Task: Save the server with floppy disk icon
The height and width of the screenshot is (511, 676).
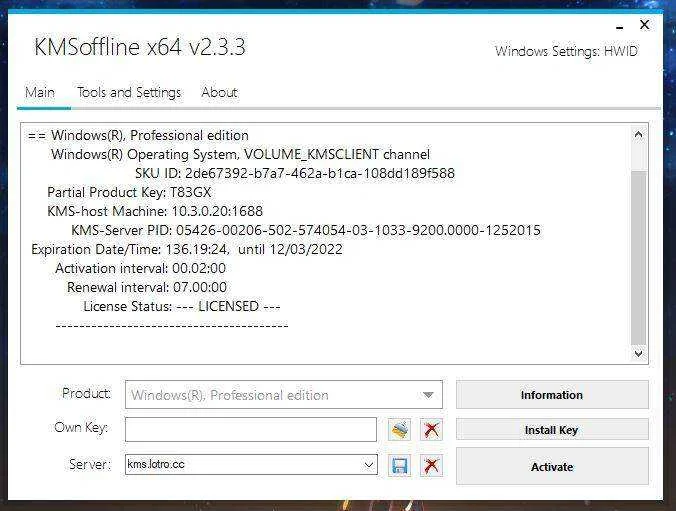Action: [399, 466]
